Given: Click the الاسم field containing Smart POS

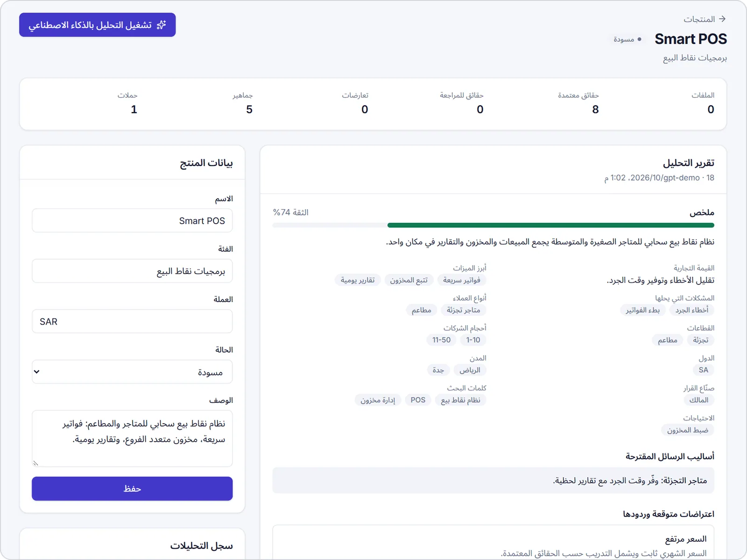Looking at the screenshot, I should click(x=132, y=220).
